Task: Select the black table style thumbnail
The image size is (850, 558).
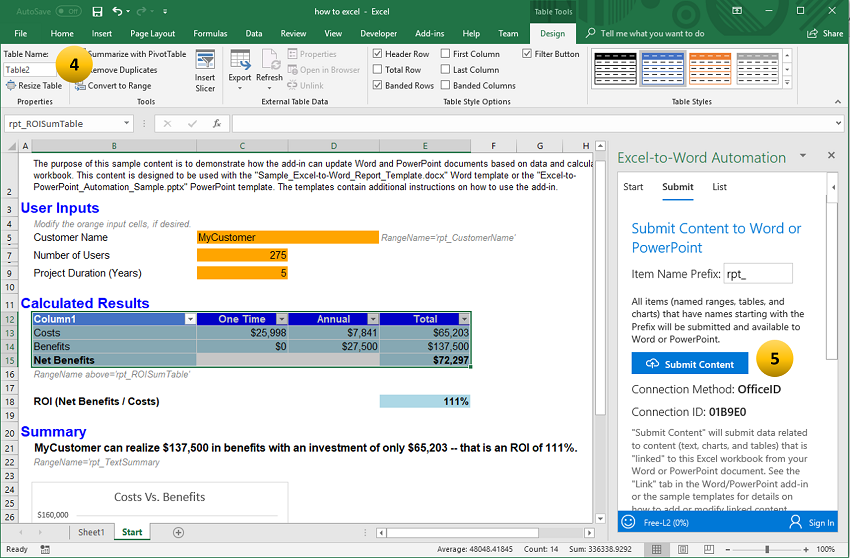Action: pyautogui.click(x=615, y=69)
